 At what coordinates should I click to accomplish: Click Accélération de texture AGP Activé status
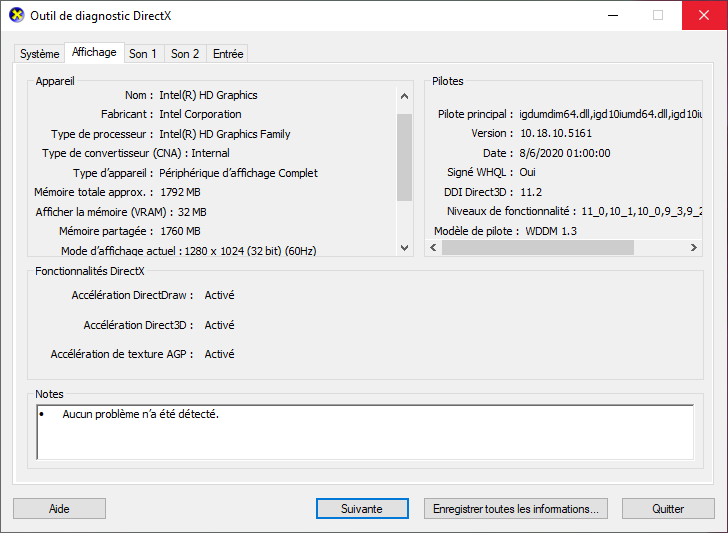[x=220, y=354]
